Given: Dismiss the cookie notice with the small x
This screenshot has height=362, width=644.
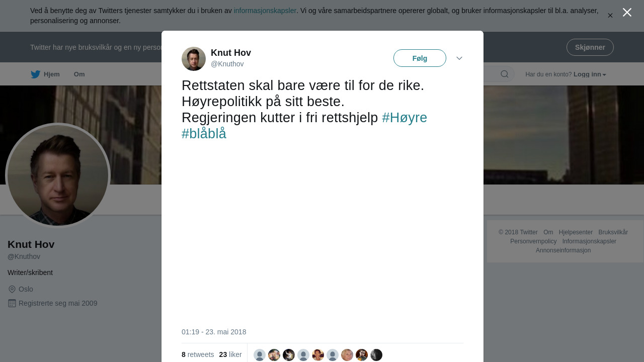Looking at the screenshot, I should coord(610,16).
